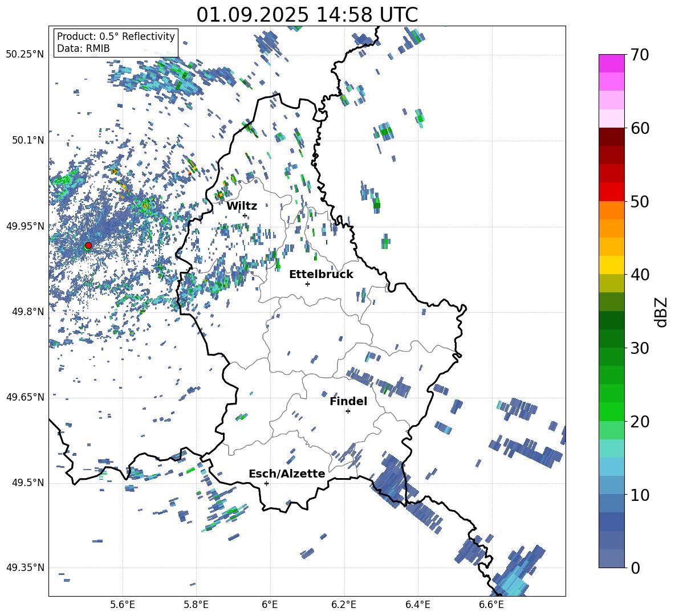The height and width of the screenshot is (616, 675).
Task: Click the 5.6°E longitude label
Action: point(123,605)
